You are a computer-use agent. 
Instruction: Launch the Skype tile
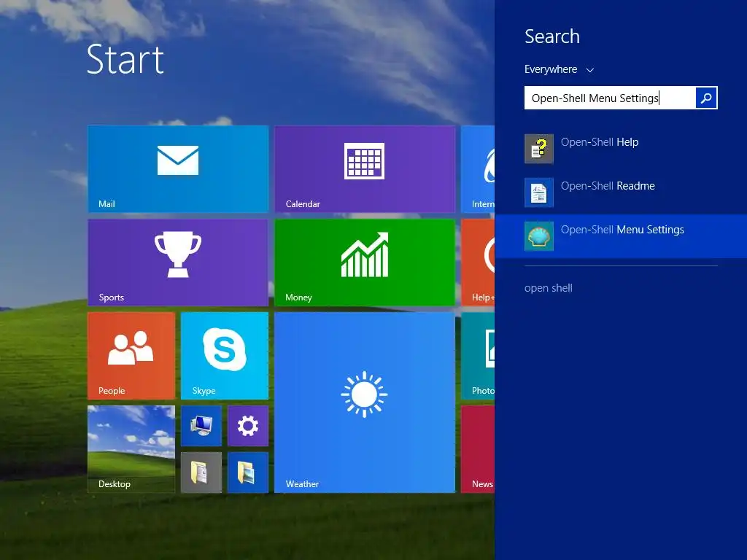(225, 356)
